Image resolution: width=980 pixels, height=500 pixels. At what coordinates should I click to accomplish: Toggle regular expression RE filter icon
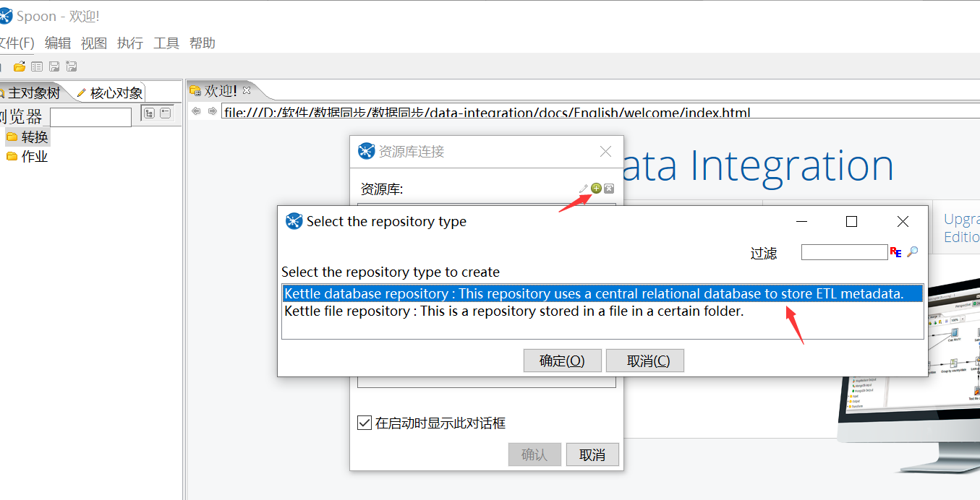coord(896,252)
